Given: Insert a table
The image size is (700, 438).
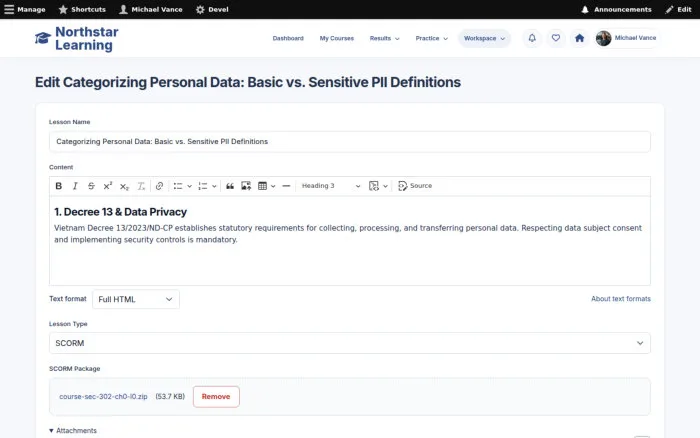Looking at the screenshot, I should (x=262, y=186).
